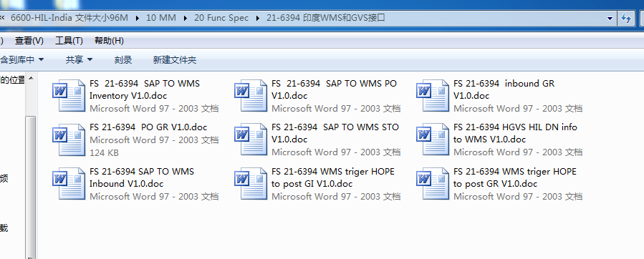Select Word icon of WMS triger HOPE post GI file
This screenshot has width=644, height=259.
pos(251,183)
